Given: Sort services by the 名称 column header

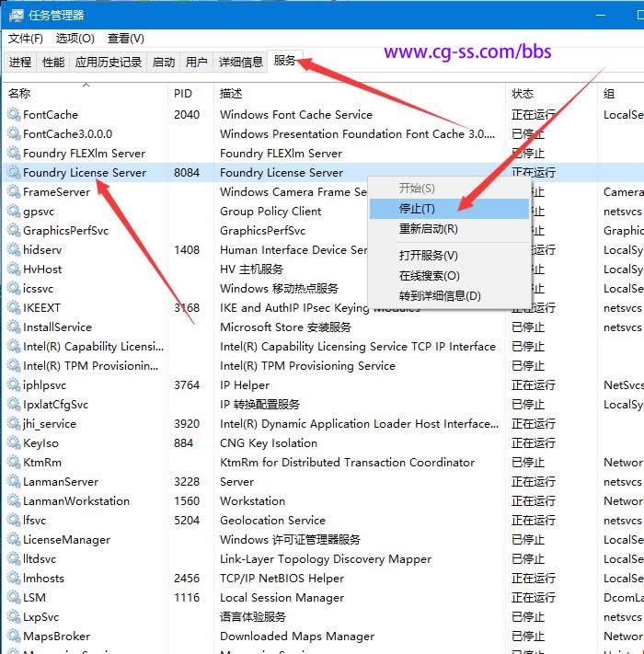Looking at the screenshot, I should coord(19,94).
